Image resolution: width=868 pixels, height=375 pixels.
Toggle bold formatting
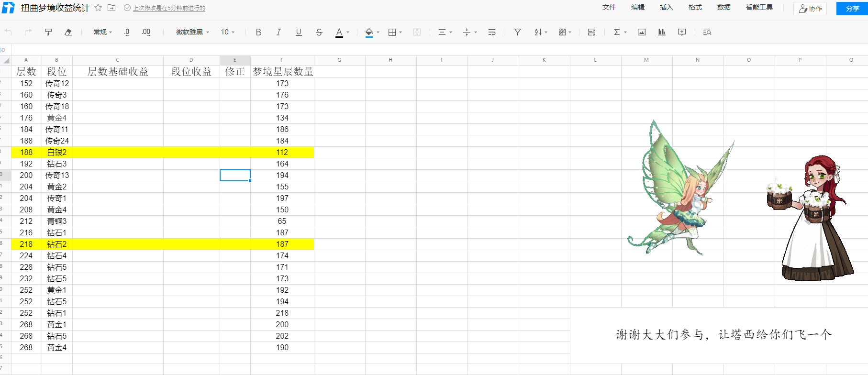point(258,32)
